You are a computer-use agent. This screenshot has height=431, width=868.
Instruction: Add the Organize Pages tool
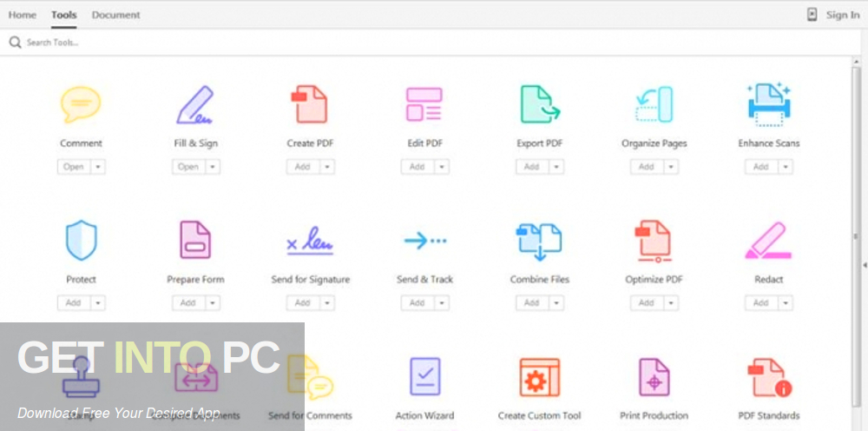[x=647, y=167]
